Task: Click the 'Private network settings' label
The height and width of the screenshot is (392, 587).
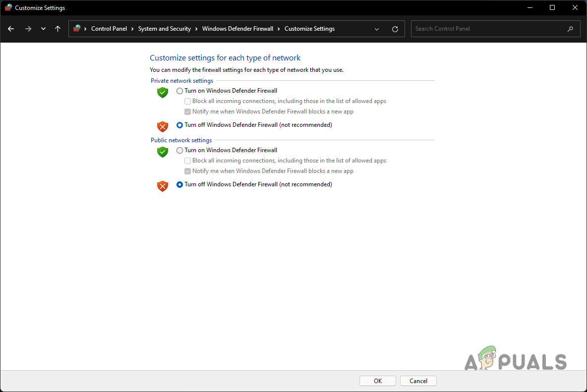Action: (182, 81)
